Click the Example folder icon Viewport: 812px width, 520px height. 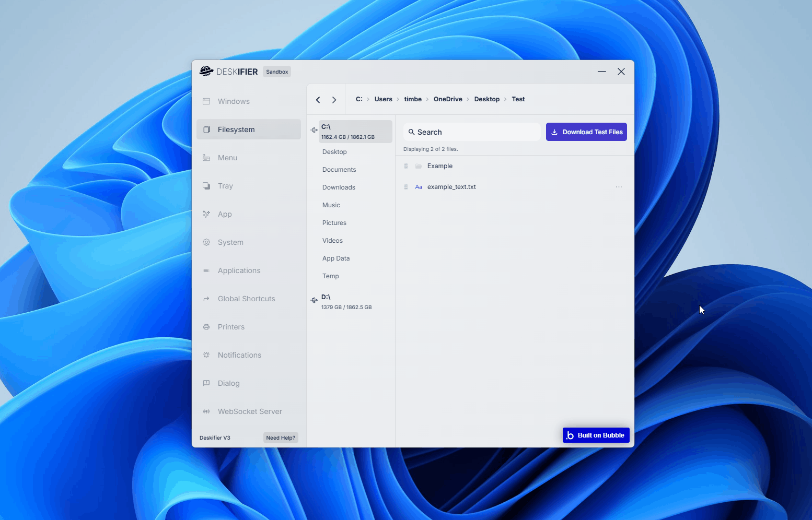[419, 166]
